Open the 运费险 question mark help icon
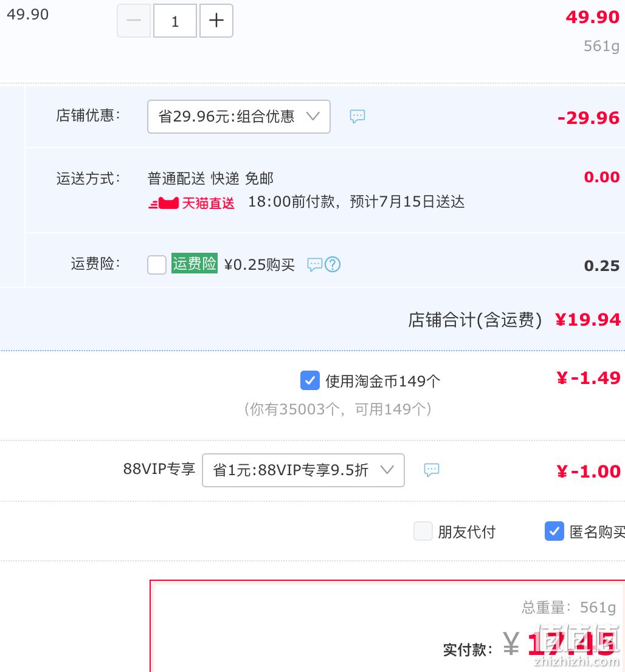The height and width of the screenshot is (672, 625). [333, 264]
